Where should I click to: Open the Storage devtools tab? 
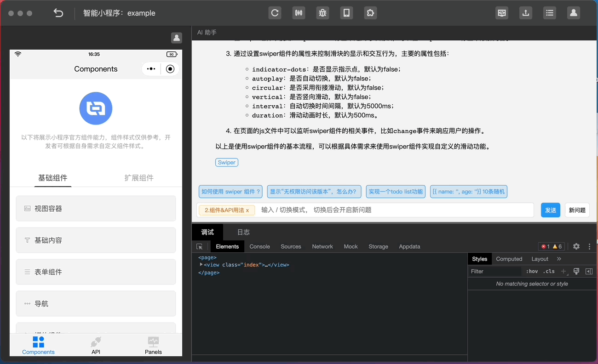(x=378, y=247)
